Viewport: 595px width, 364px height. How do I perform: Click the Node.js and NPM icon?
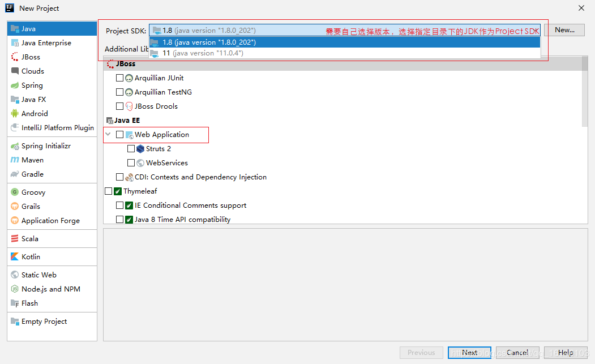point(15,289)
